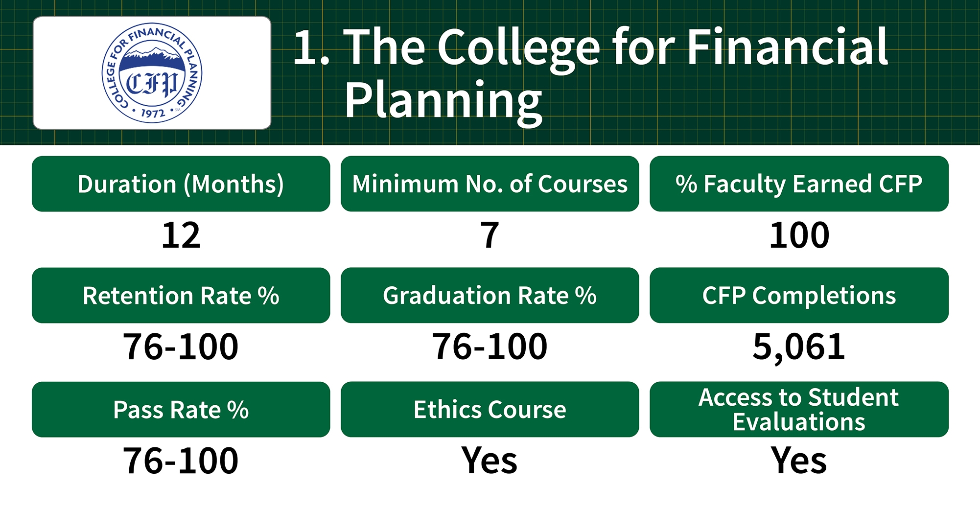Viewport: 980px width, 509px height.
Task: Select the Graduation Rate % label
Action: click(490, 296)
